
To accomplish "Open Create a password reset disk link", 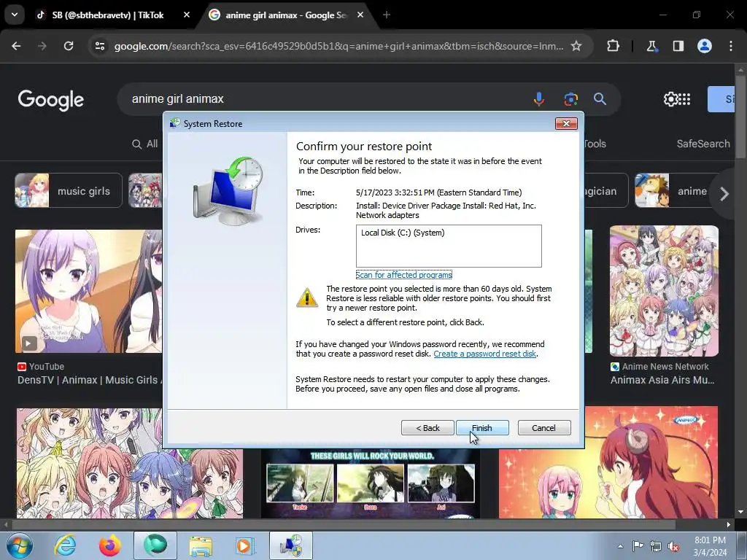I will point(485,354).
